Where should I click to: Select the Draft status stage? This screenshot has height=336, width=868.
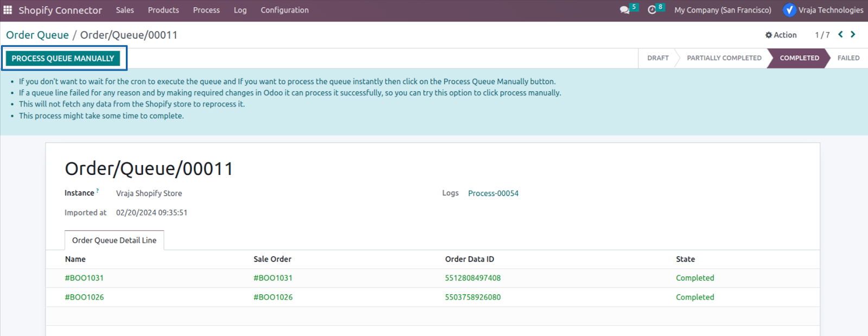pos(658,58)
